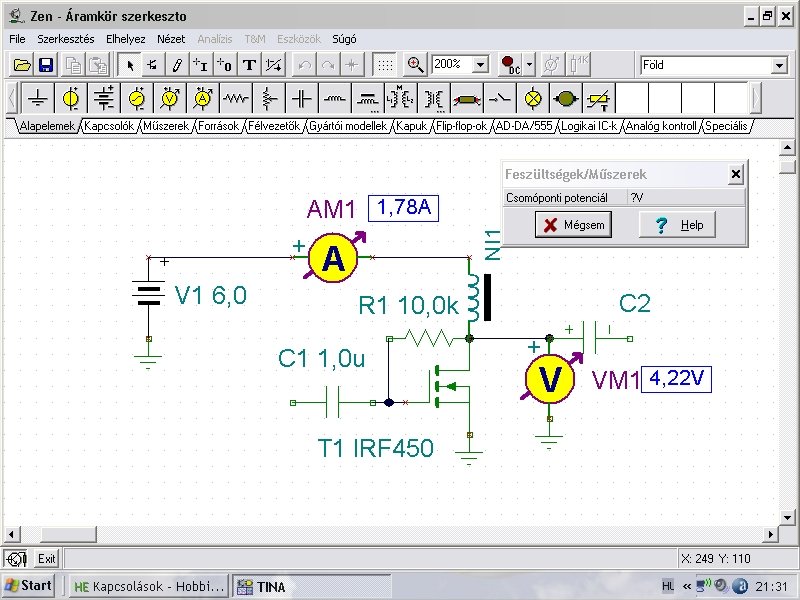Viewport: 800px width, 600px height.
Task: Click the V1 6,0 battery label
Action: [211, 295]
